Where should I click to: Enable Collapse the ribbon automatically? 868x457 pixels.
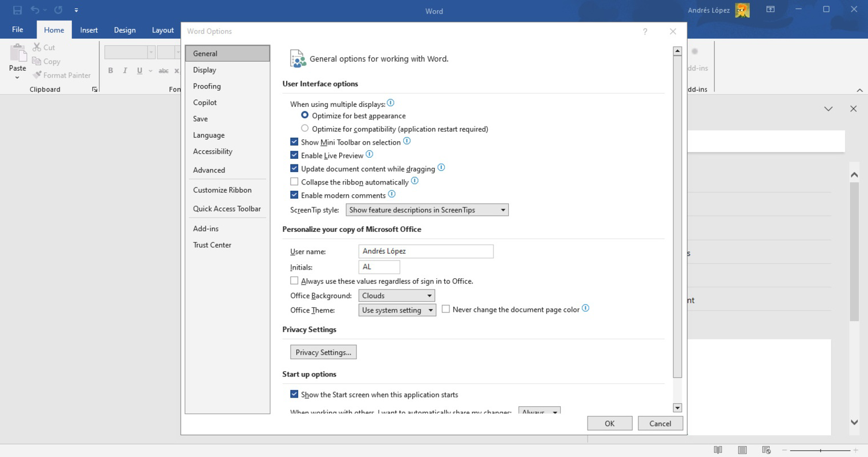coord(295,181)
